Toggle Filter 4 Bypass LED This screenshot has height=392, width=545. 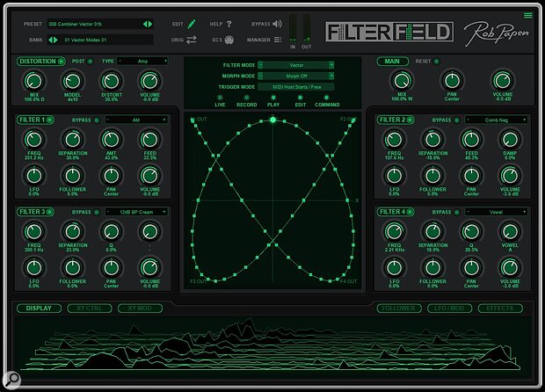[457, 213]
